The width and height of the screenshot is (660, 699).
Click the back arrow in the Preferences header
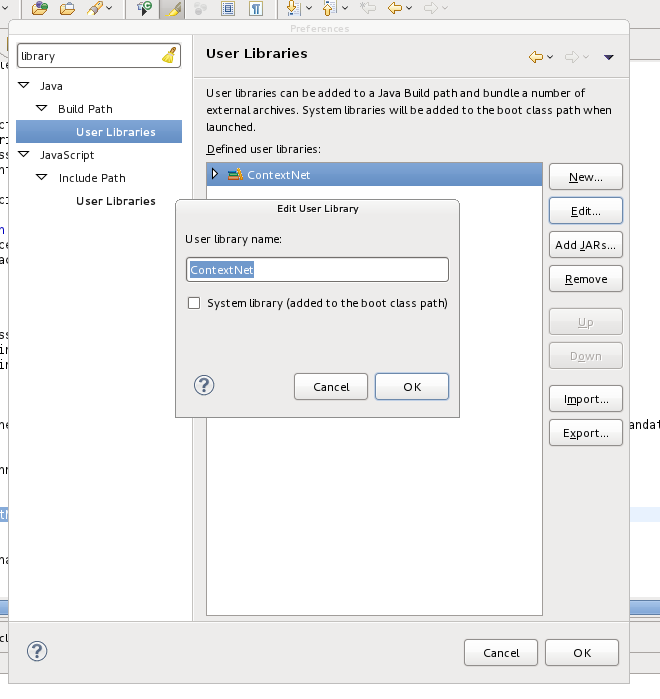[x=537, y=57]
